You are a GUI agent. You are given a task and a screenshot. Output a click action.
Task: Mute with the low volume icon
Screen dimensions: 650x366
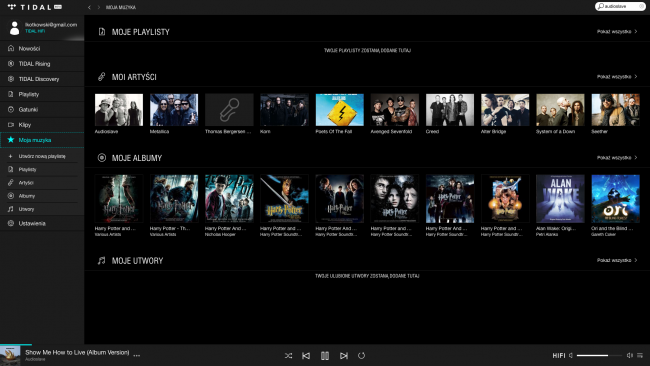click(571, 355)
